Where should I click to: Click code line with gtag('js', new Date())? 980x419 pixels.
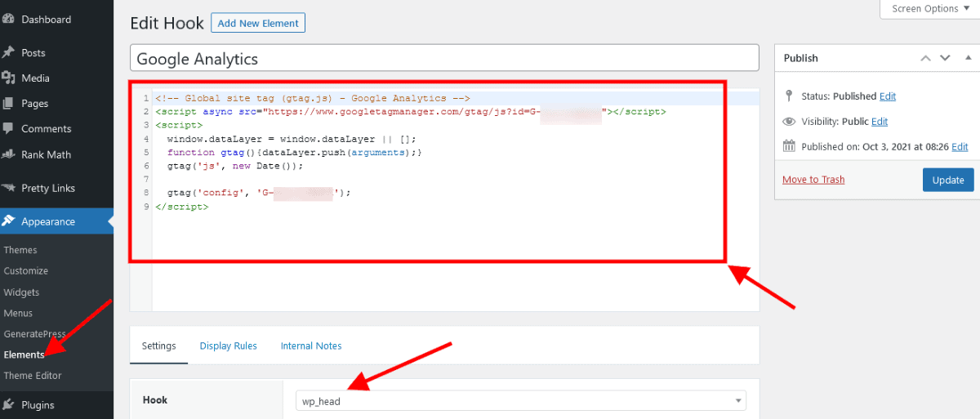[x=235, y=165]
